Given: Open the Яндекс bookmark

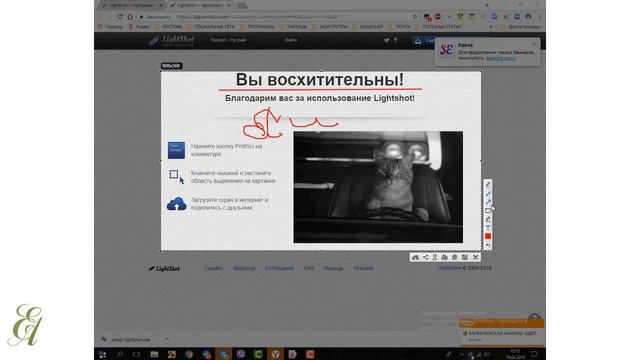Looking at the screenshot, I should [x=139, y=27].
